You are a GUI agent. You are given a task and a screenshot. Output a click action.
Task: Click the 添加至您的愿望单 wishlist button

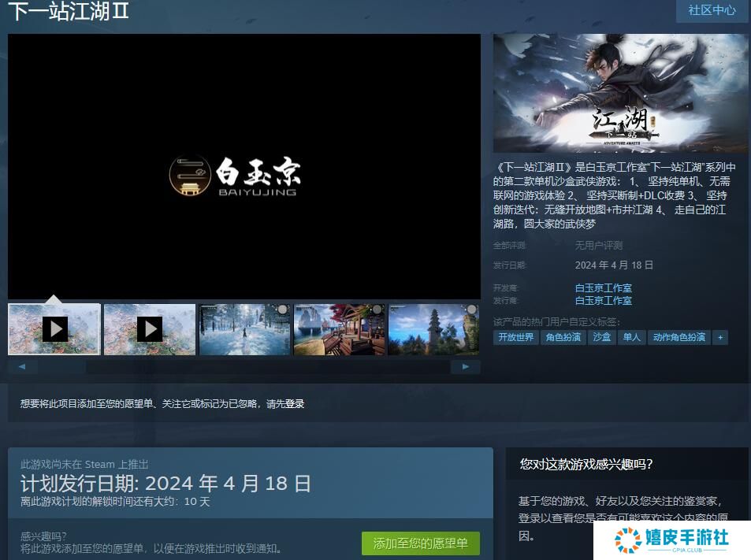point(420,543)
